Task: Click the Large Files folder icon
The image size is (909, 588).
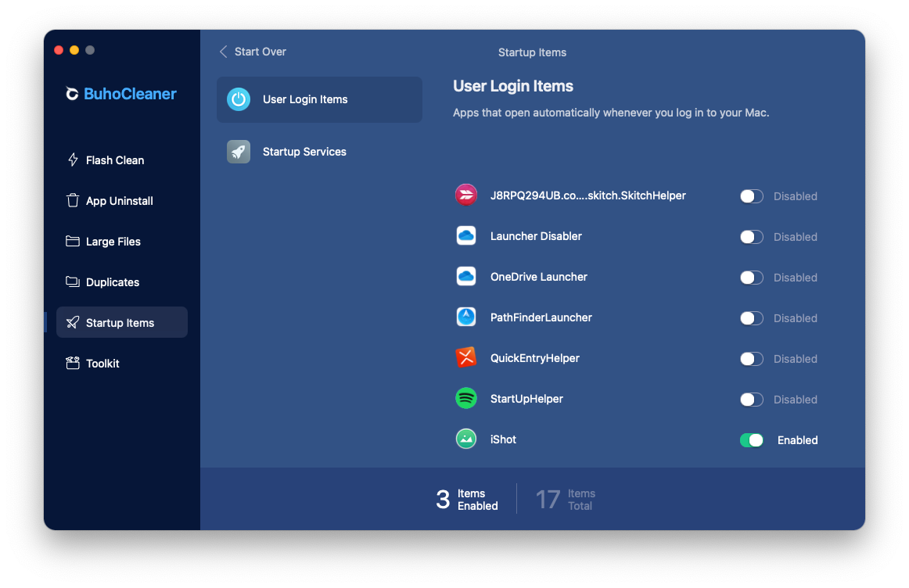Action: coord(73,241)
